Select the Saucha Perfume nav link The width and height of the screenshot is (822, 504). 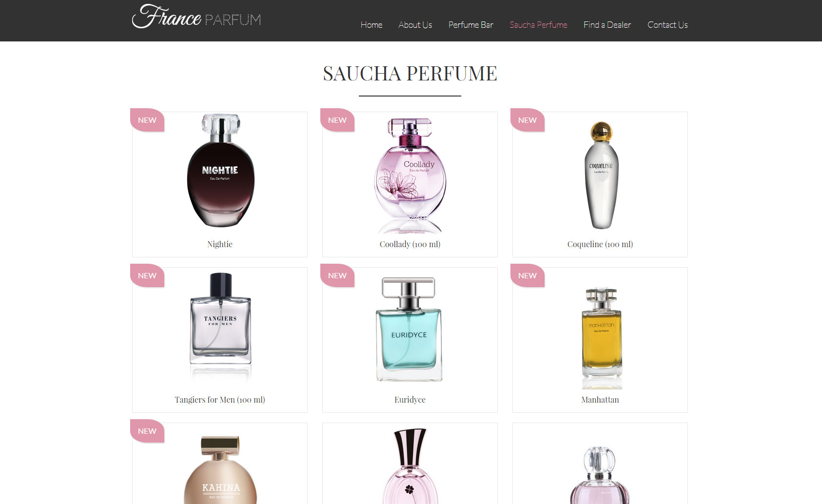click(538, 25)
